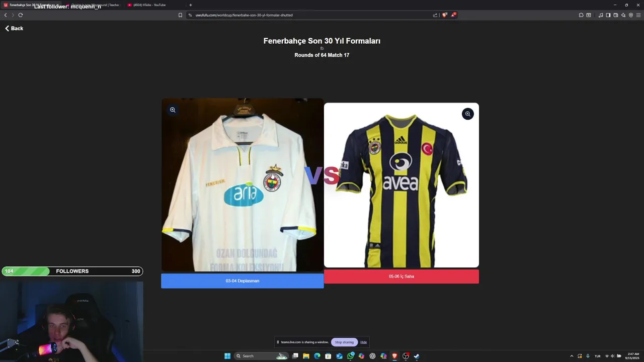644x362 pixels.
Task: Reload the current page
Action: click(21, 15)
